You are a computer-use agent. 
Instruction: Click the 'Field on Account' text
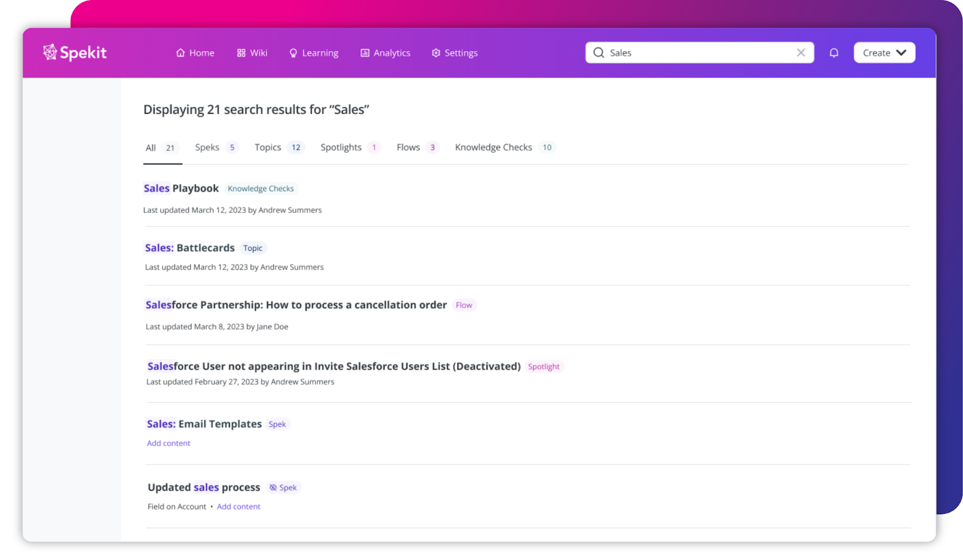coord(177,506)
